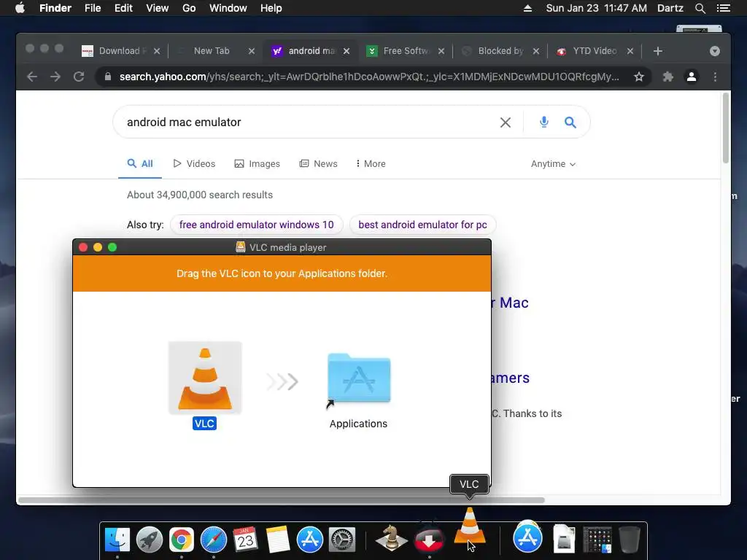Image resolution: width=747 pixels, height=560 pixels.
Task: Select the All results filter
Action: pyautogui.click(x=140, y=164)
